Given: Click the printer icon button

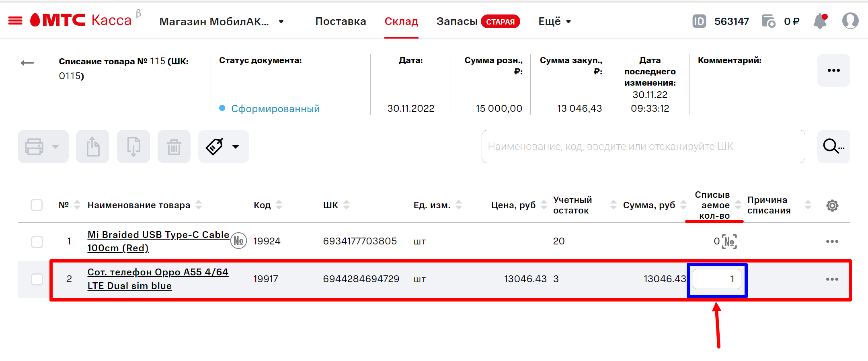Looking at the screenshot, I should 34,147.
